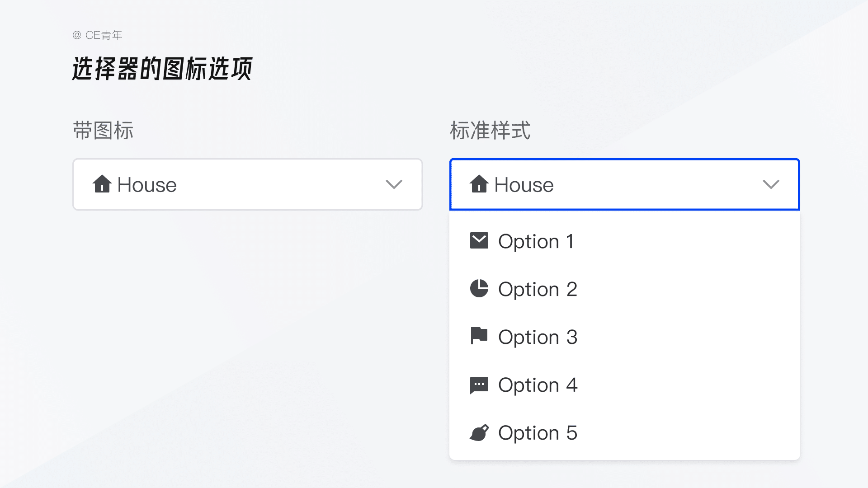Pick Option 3 from the dropdown menu
868x488 pixels.
538,337
